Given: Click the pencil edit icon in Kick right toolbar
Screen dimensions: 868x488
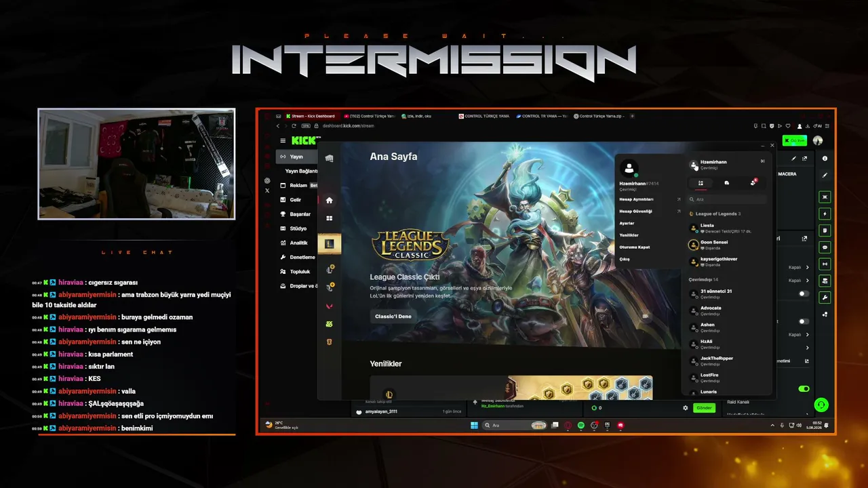Looking at the screenshot, I should tap(825, 175).
